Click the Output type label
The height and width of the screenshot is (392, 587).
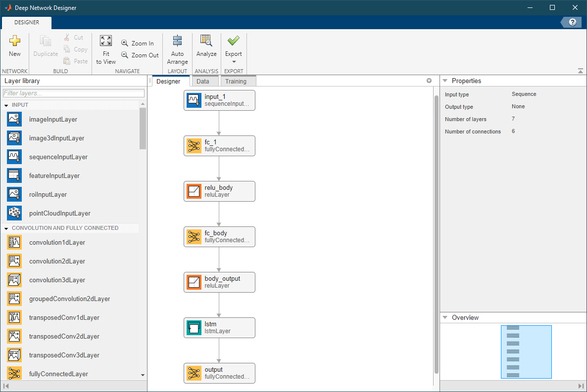tap(459, 107)
